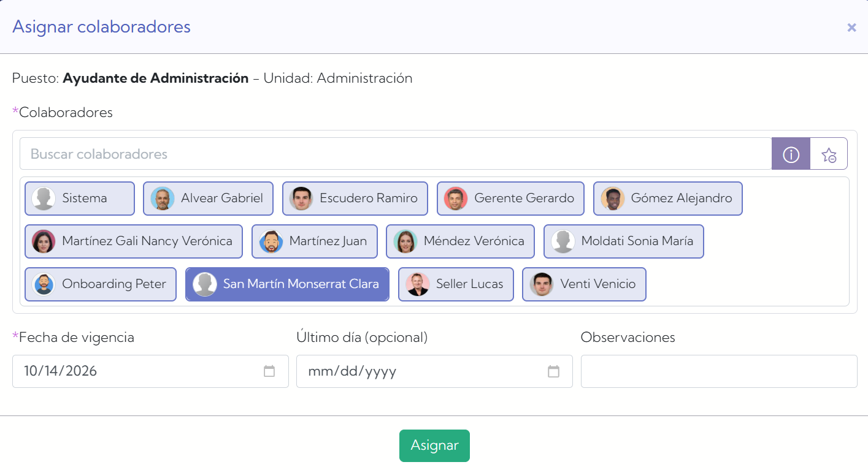Select collaborator Moldati Sonia María
Image resolution: width=868 pixels, height=470 pixels.
click(624, 241)
